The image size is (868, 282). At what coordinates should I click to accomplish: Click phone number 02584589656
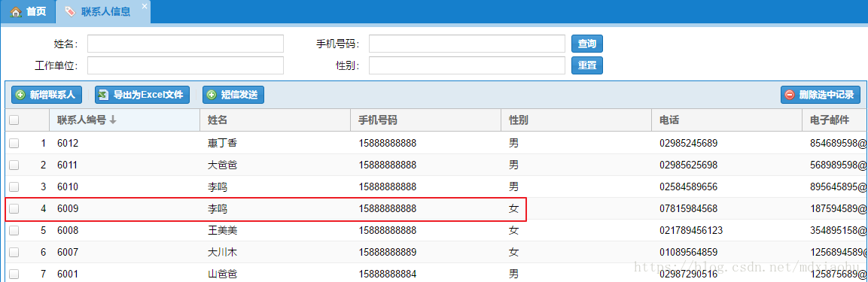(x=688, y=187)
